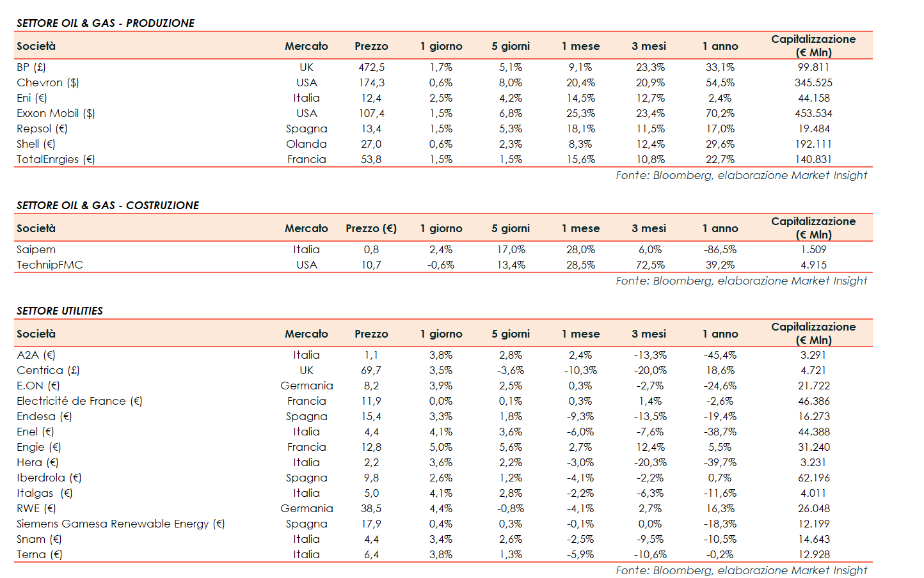Click the BP (£) company name
This screenshot has height=578, width=924.
tap(31, 67)
